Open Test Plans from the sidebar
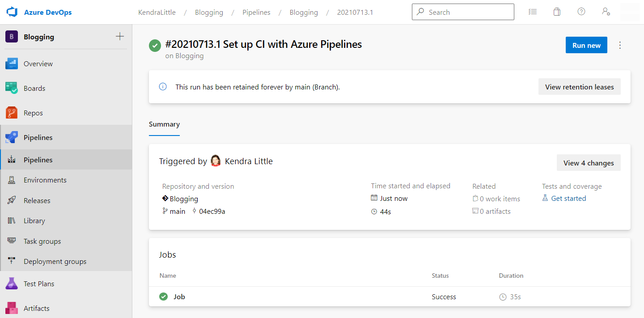Viewport: 644px width, 318px height. [38, 283]
